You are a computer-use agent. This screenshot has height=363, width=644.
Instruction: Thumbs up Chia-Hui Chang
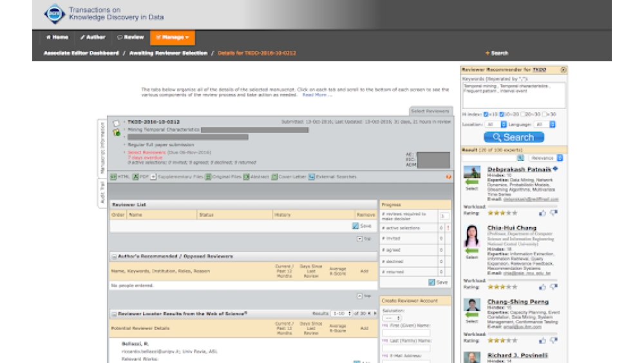[542, 287]
